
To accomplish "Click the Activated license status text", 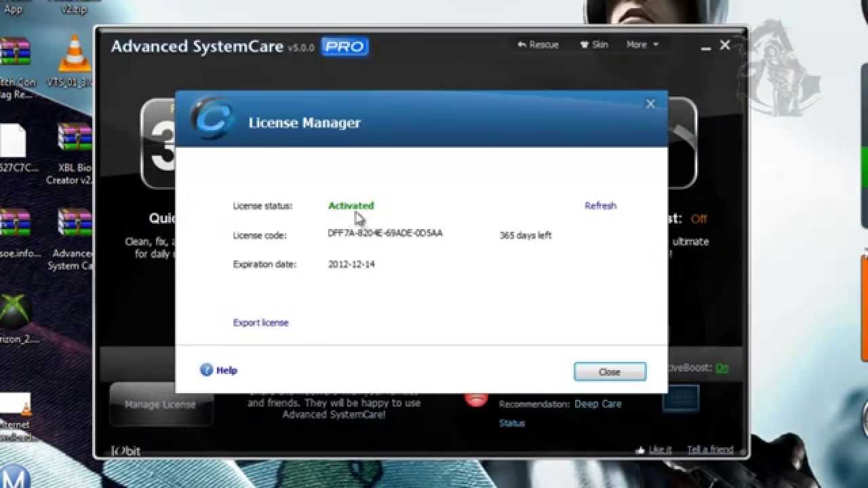I will pos(351,205).
